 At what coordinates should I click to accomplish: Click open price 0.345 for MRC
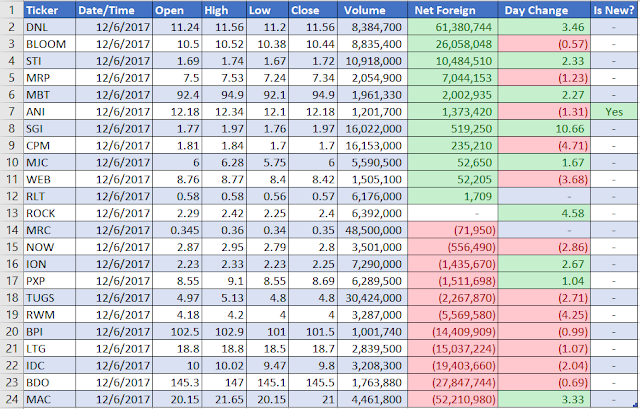tap(177, 230)
